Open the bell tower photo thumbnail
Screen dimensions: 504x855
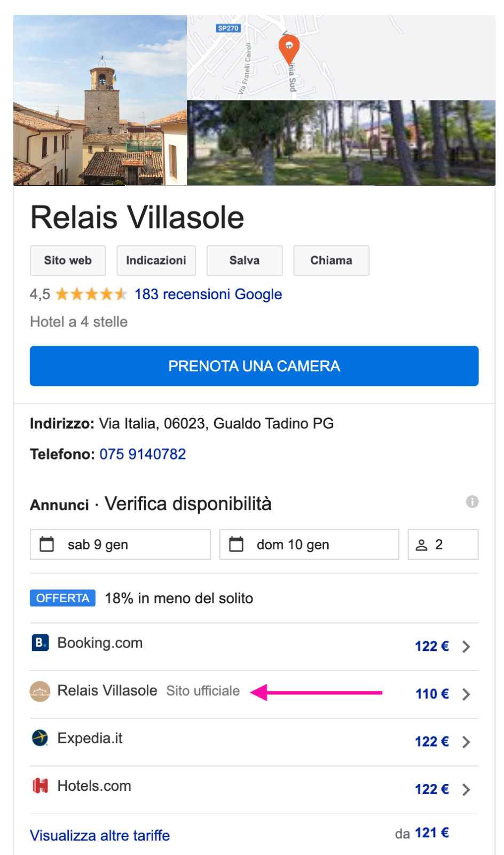point(100,100)
